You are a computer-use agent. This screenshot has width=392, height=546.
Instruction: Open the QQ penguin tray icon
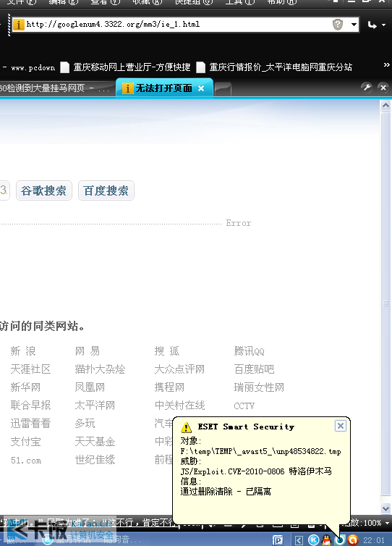[x=327, y=539]
